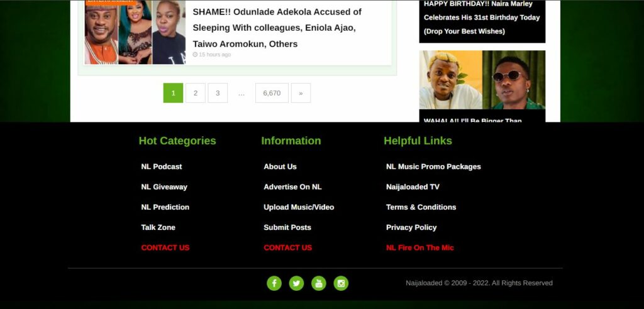Visit the Talk Zone link
Image resolution: width=644 pixels, height=309 pixels.
click(x=158, y=227)
